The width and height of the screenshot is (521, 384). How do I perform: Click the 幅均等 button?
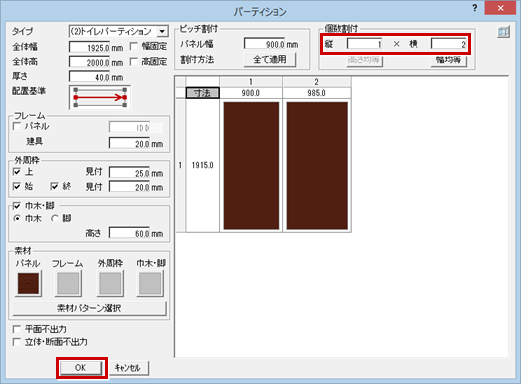[x=448, y=60]
